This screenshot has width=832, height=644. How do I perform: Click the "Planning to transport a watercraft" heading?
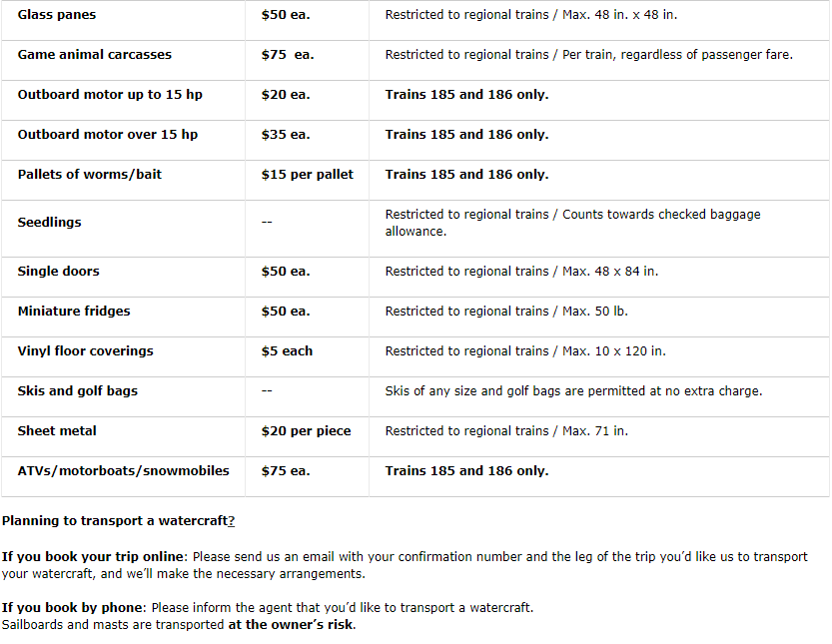point(114,521)
